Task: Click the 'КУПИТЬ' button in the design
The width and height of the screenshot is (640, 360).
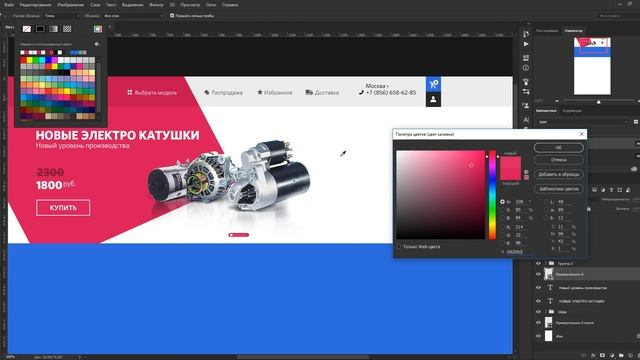Action: pos(63,208)
